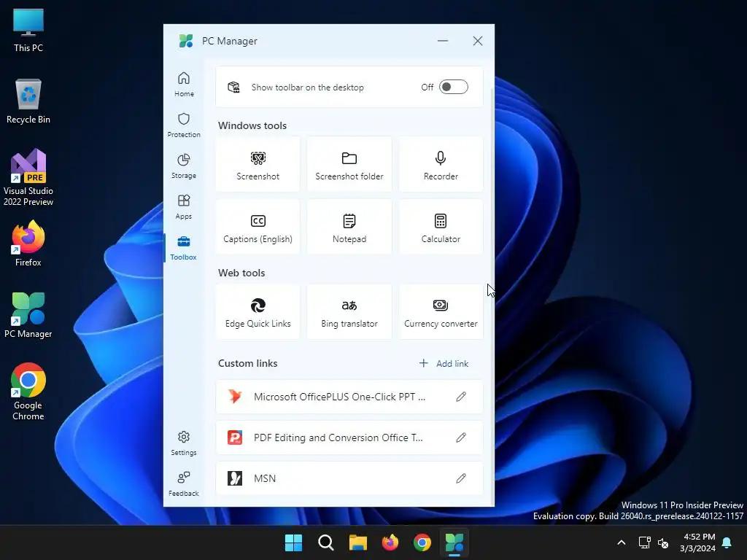Open the Calculator tile
Viewport: 747px width, 560px height.
pyautogui.click(x=441, y=227)
